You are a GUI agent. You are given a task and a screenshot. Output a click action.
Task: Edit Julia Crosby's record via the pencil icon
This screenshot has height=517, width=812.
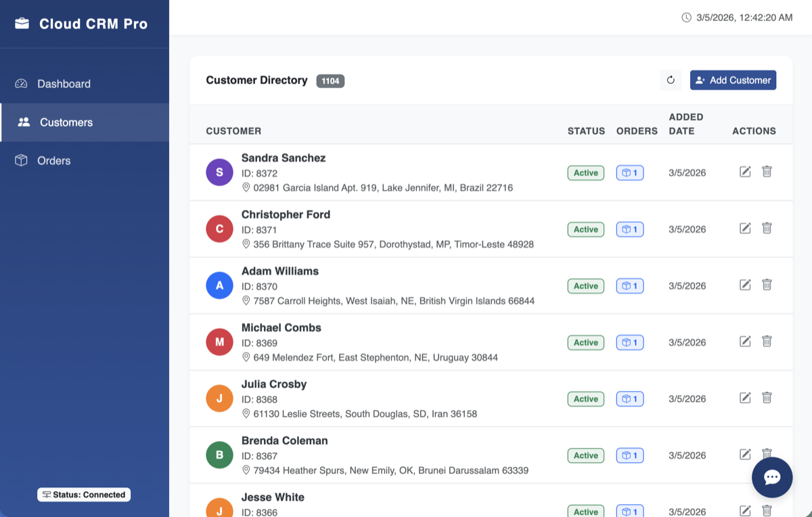click(x=745, y=398)
